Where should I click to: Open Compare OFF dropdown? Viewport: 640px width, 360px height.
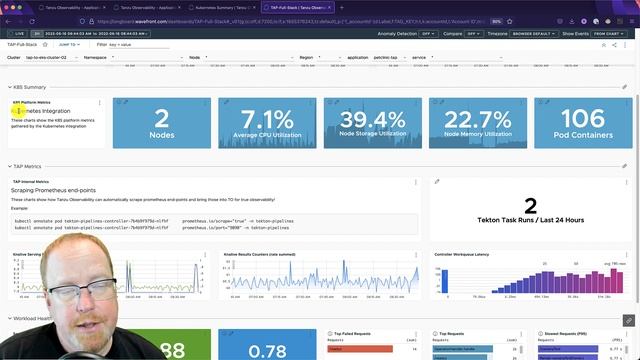[473, 33]
